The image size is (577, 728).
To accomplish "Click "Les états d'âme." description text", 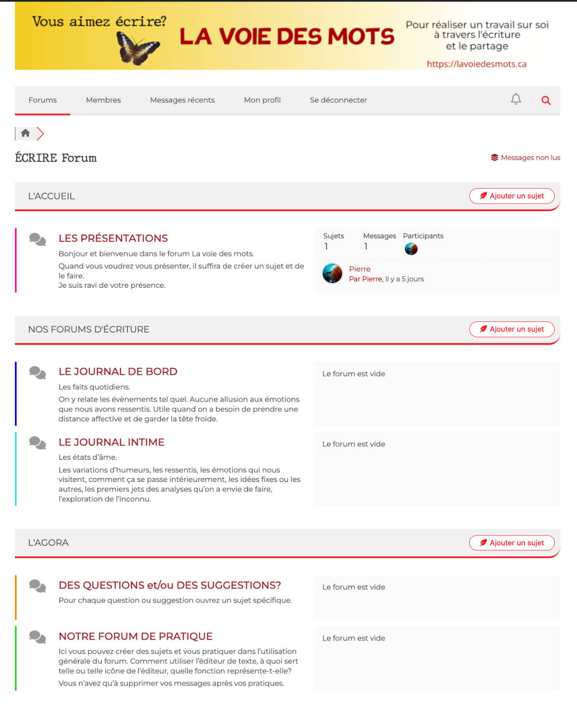I will [x=88, y=457].
